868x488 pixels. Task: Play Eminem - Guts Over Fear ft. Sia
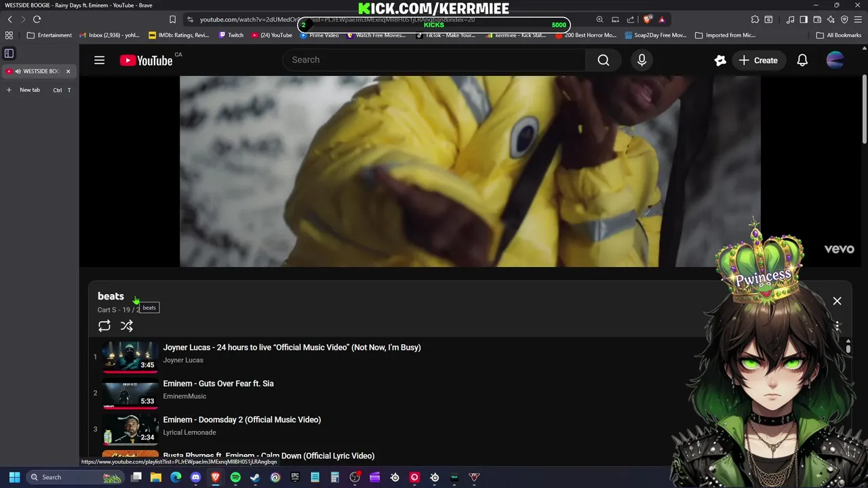[218, 384]
